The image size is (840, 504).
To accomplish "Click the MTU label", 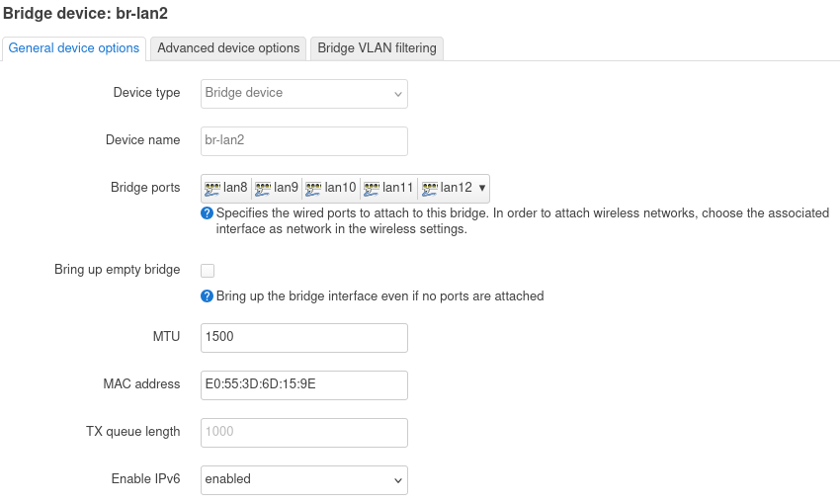I will click(x=167, y=336).
